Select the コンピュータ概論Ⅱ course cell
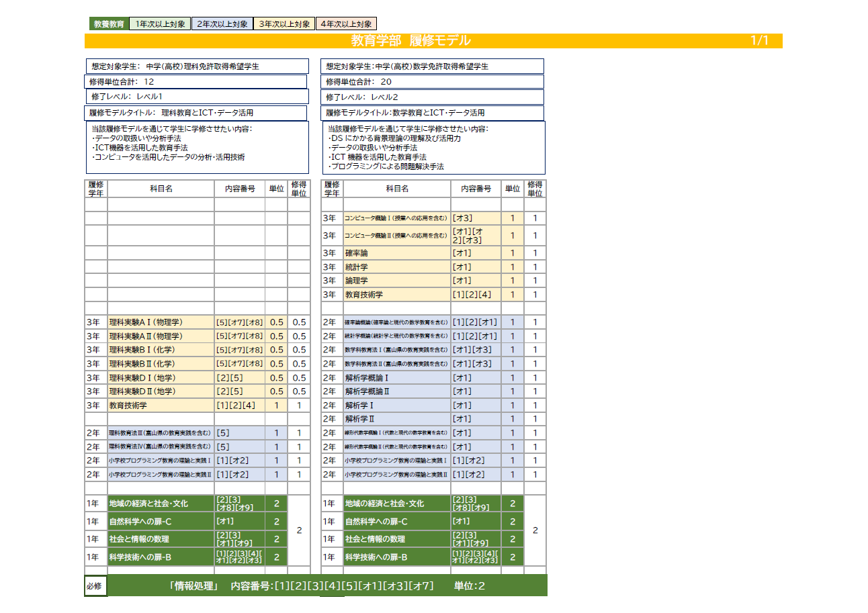 [x=397, y=236]
